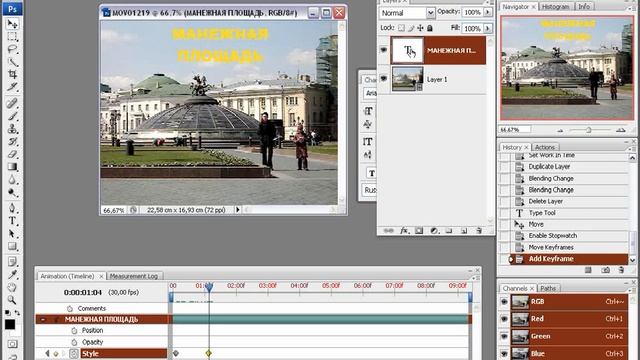Image resolution: width=640 pixels, height=360 pixels.
Task: Click the Layers panel trash icon
Action: (479, 231)
